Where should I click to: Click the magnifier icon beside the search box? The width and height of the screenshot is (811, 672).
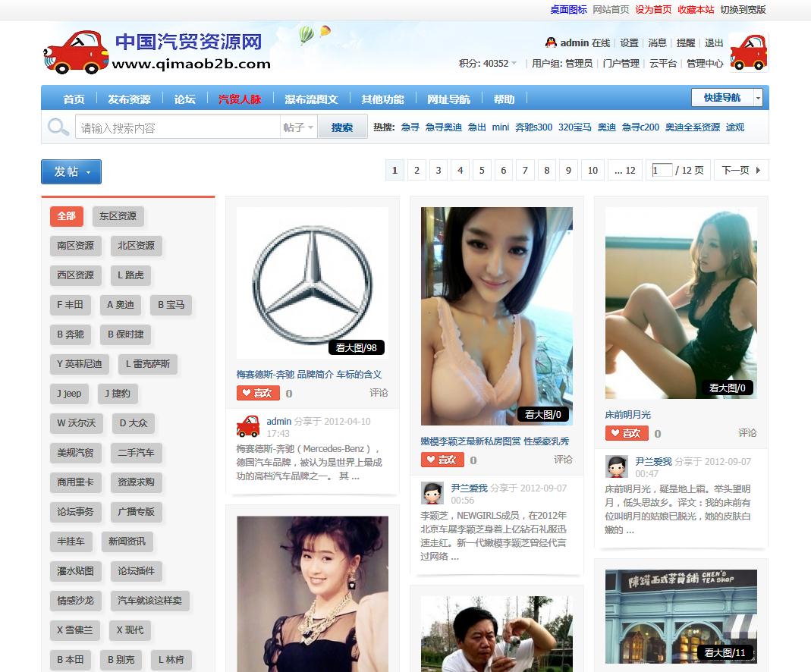click(58, 126)
